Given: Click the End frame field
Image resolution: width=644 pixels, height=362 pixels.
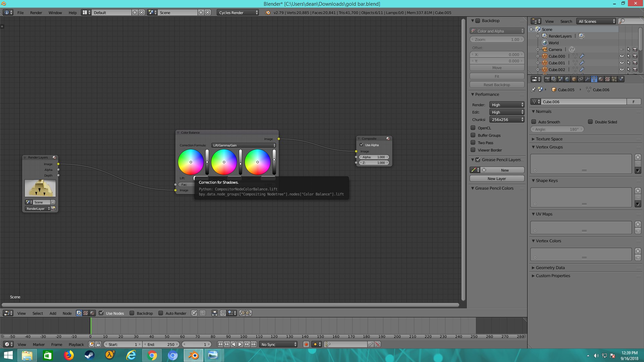Looking at the screenshot, I should click(x=161, y=344).
